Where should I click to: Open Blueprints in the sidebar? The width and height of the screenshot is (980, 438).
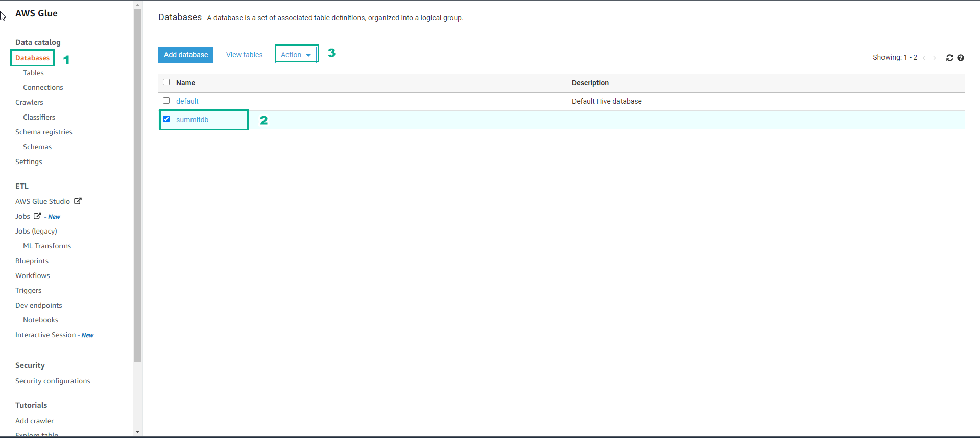coord(32,261)
